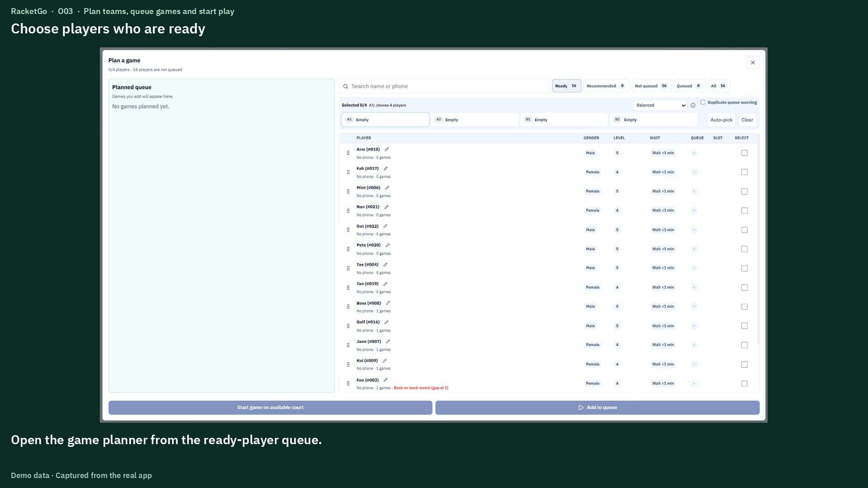Viewport: 868px width, 488px height.
Task: Edit player Arm (#018) pencil icon
Action: coord(387,149)
